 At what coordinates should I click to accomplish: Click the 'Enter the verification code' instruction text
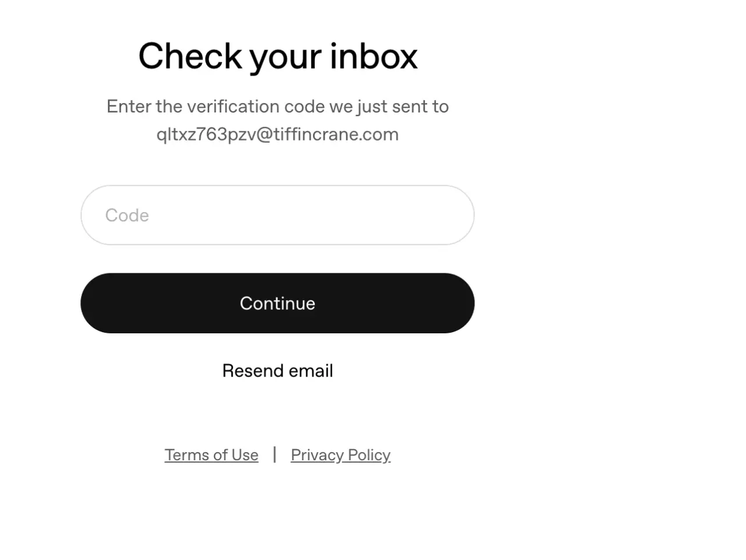(277, 107)
